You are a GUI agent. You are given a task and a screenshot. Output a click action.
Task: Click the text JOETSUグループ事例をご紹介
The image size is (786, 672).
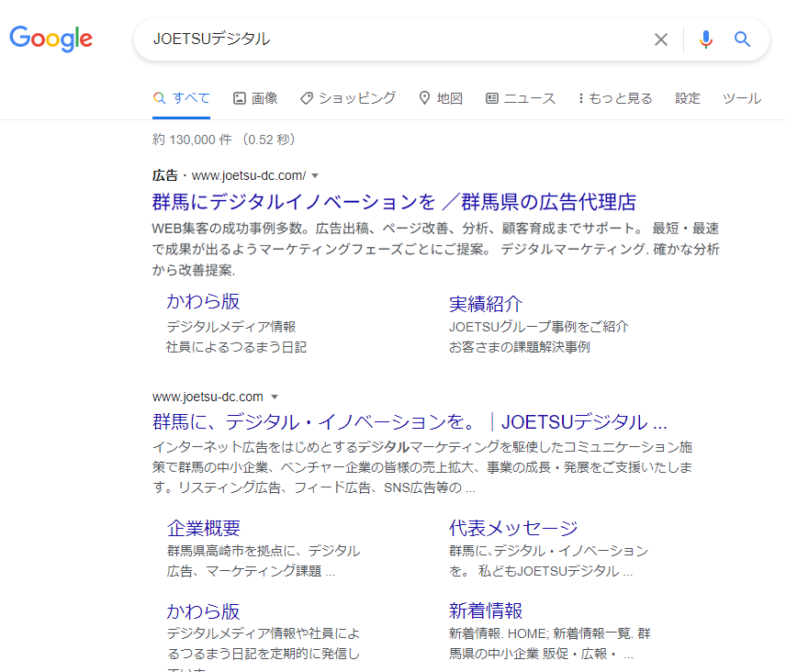pyautogui.click(x=538, y=327)
